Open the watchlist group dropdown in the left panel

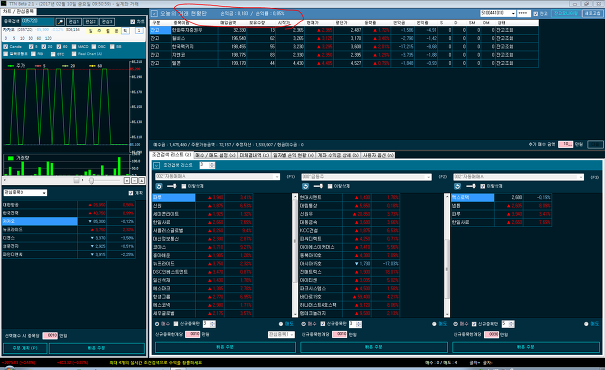25,193
